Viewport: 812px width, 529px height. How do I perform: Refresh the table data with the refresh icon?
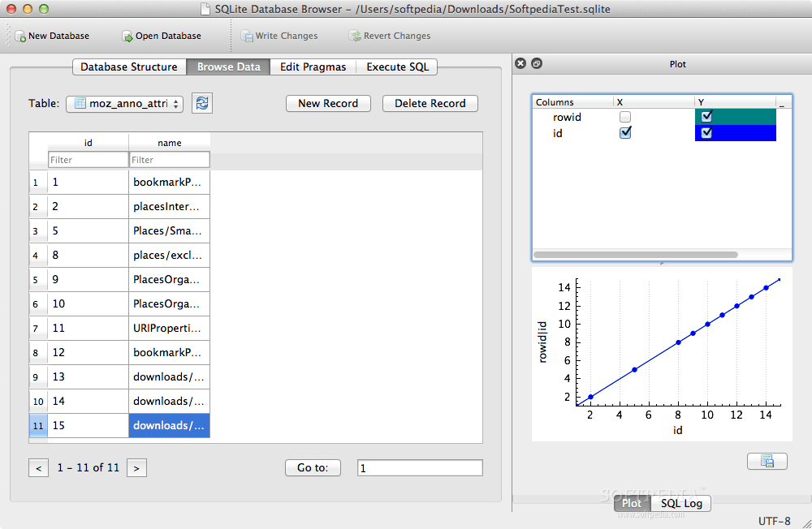[201, 103]
